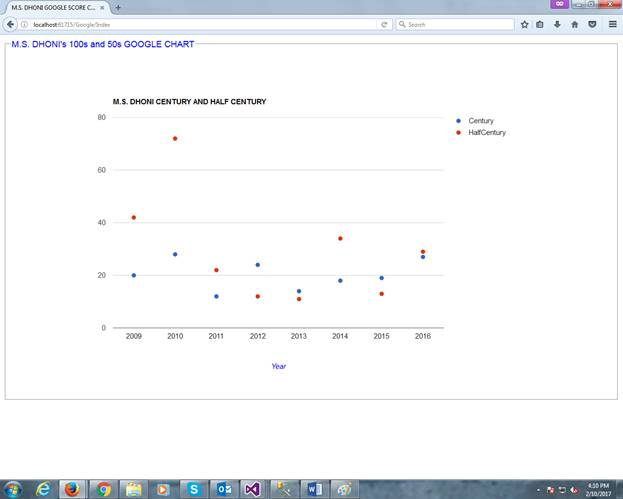
Task: Click the system tray clock showing 2/10/2017
Action: coord(598,490)
